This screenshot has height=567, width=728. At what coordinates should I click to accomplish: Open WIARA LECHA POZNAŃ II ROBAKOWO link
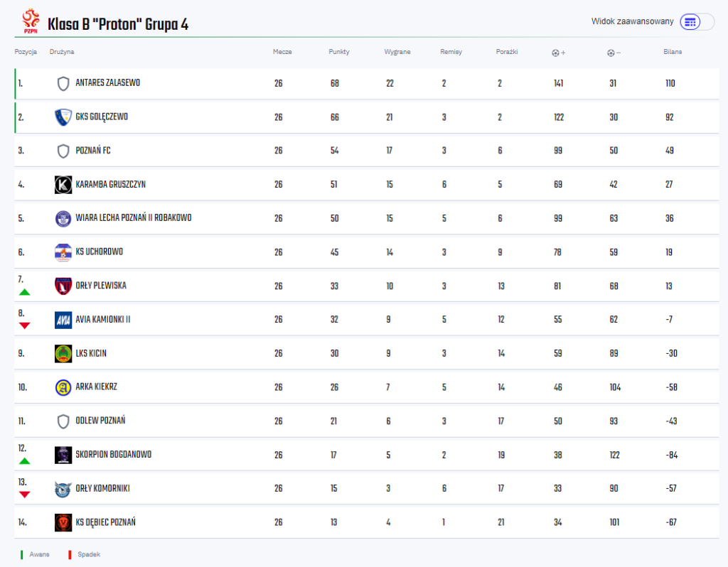click(133, 217)
